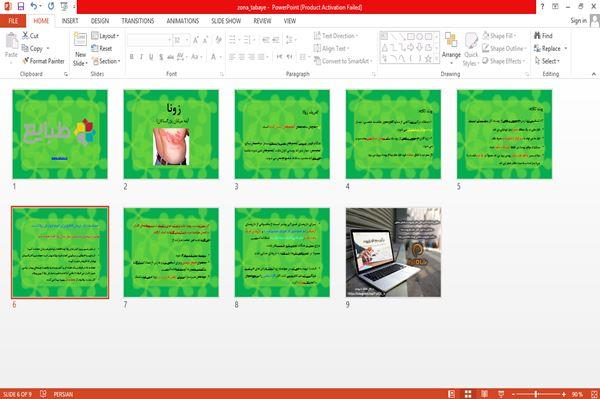Switch to Reading view in status bar
The width and height of the screenshot is (600, 399).
click(484, 394)
